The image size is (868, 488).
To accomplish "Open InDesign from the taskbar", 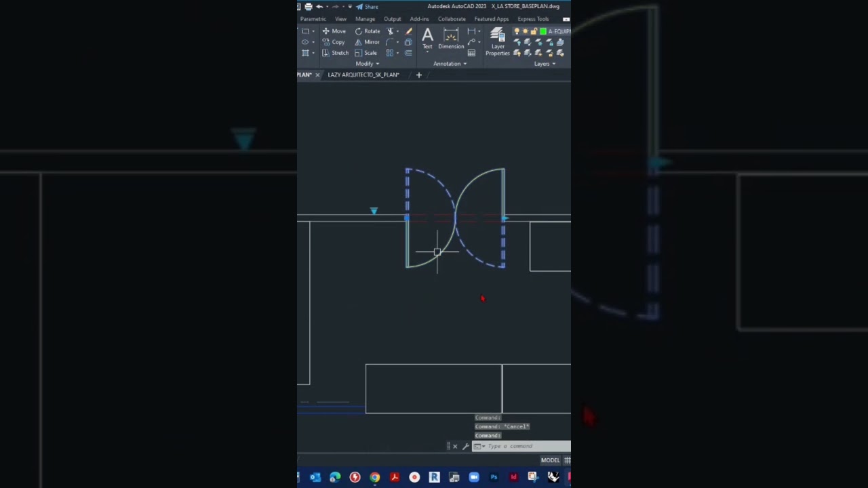I will pyautogui.click(x=513, y=477).
